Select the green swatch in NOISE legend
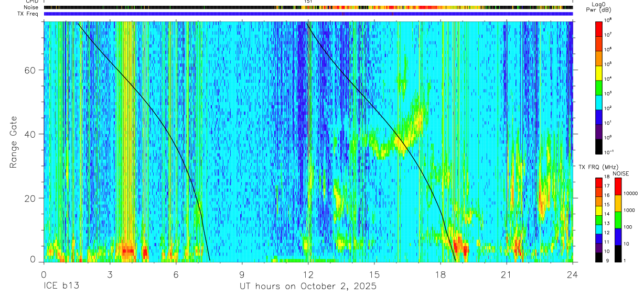 click(x=618, y=220)
